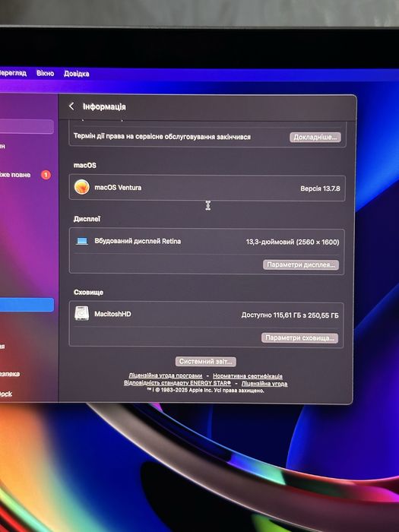This screenshot has width=399, height=532.
Task: Open the Довідка menu
Action: coord(76,74)
